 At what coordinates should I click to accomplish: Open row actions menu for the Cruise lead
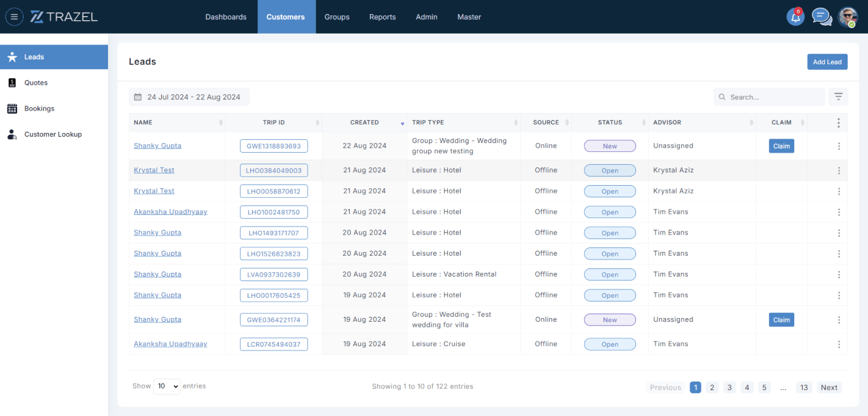(x=839, y=344)
